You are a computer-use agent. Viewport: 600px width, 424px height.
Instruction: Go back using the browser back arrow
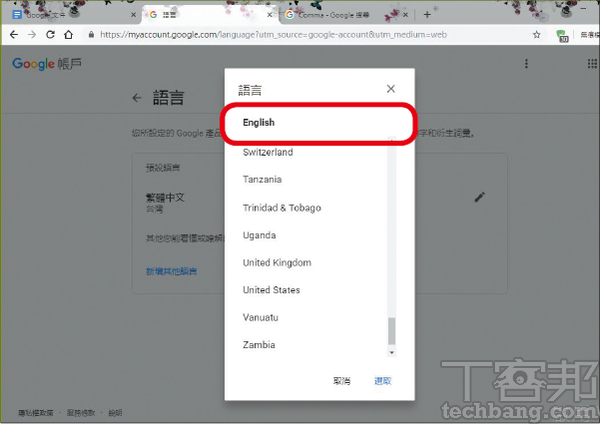coord(14,35)
